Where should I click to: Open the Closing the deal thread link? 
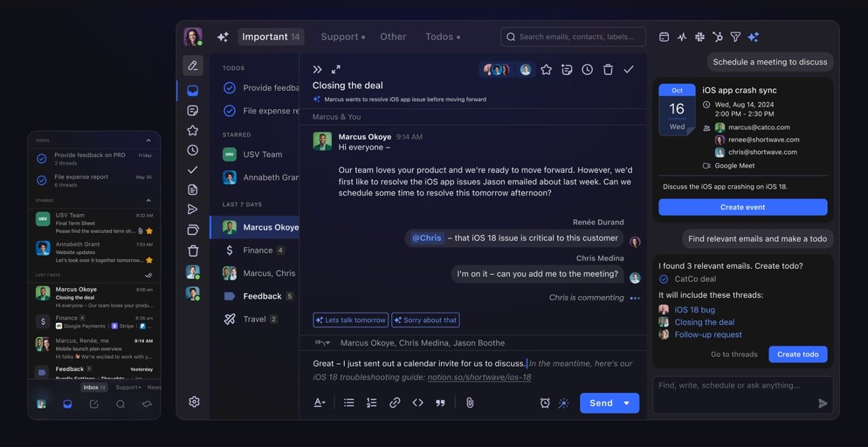704,322
